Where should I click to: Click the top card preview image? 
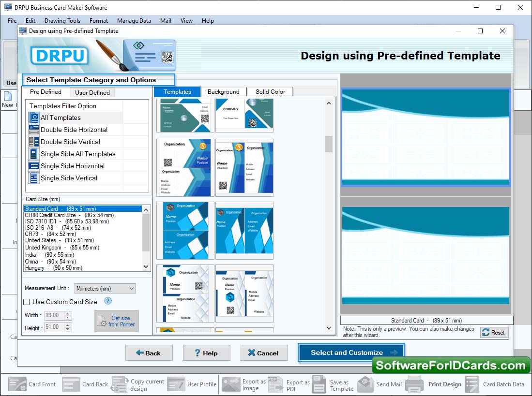point(426,137)
